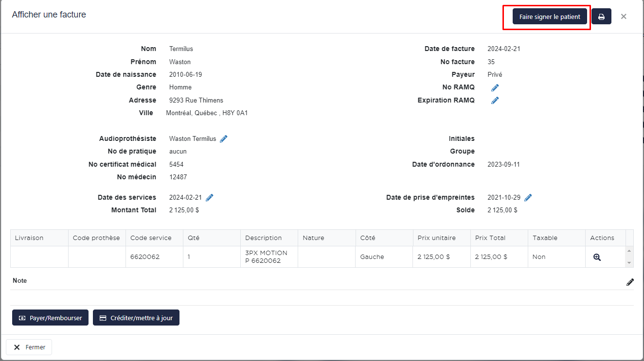Click the Description column header
The height and width of the screenshot is (361, 644).
click(x=263, y=238)
